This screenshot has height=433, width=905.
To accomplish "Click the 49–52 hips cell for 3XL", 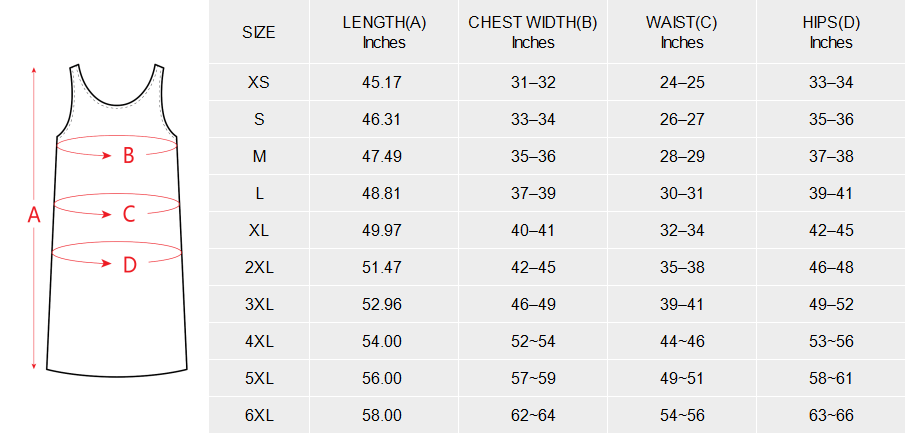I will click(x=831, y=304).
